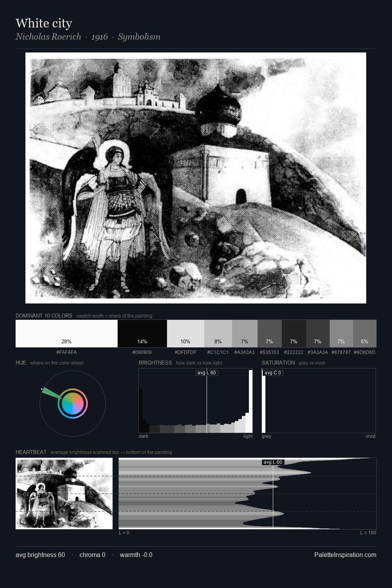Click the chroma 0 footer text
This screenshot has width=392, height=588.
tap(93, 555)
